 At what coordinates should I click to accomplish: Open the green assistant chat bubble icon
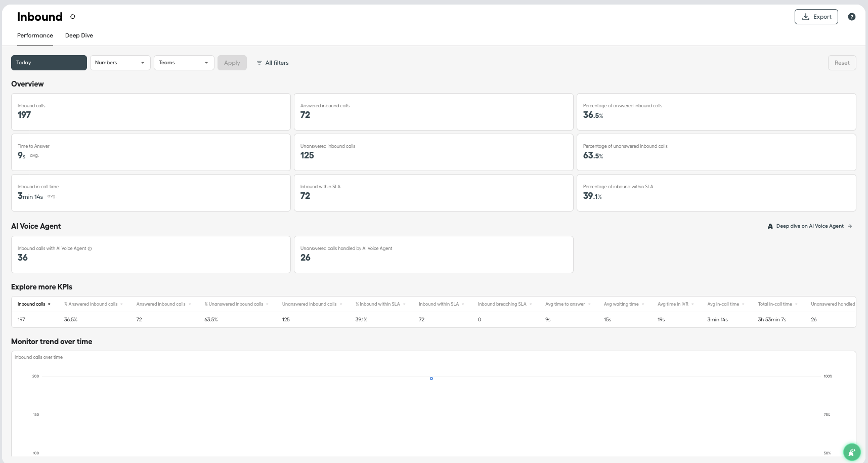point(852,452)
